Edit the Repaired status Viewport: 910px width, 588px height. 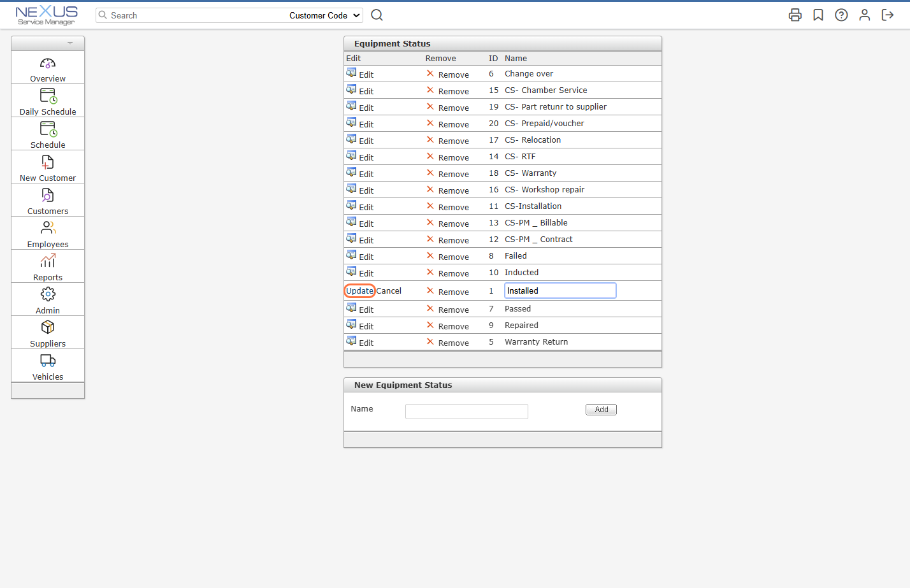[x=360, y=326]
